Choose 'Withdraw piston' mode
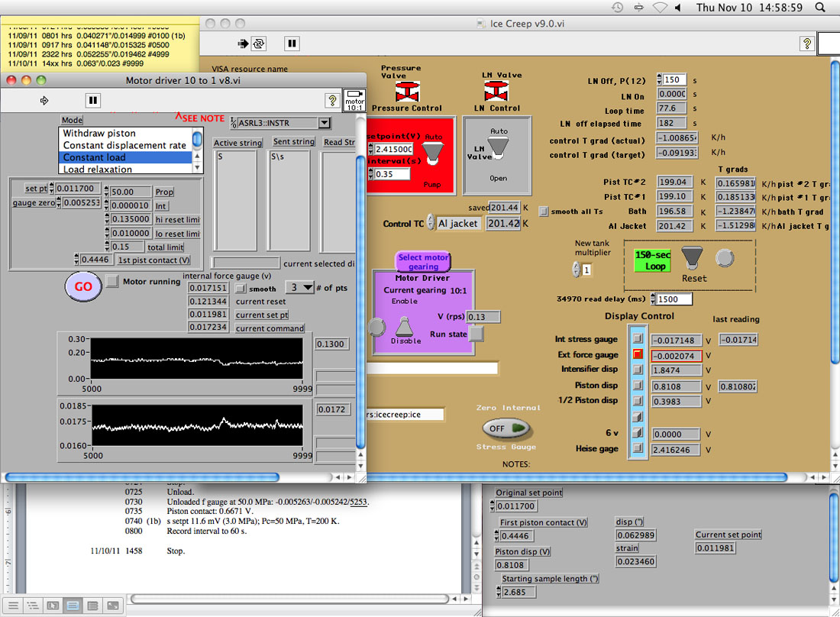 [99, 133]
